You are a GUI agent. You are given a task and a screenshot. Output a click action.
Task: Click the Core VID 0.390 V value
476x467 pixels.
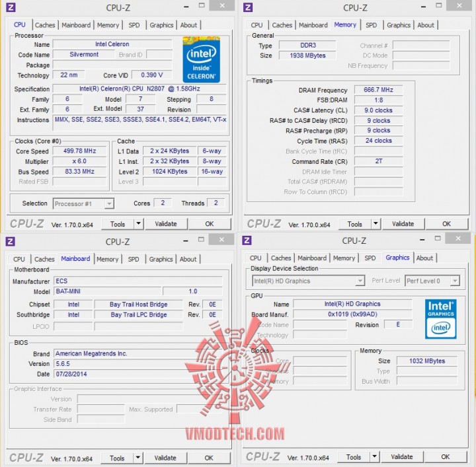coord(152,75)
